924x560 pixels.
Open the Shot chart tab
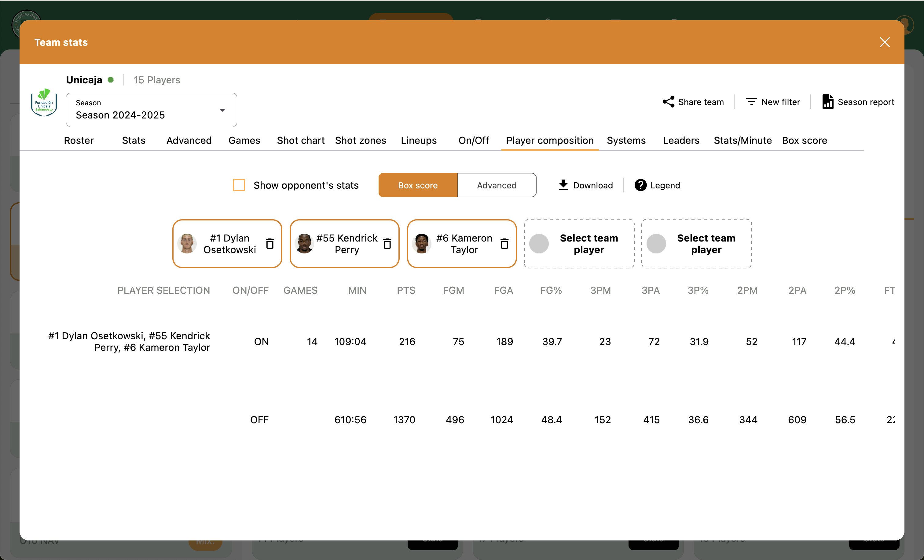coord(300,140)
